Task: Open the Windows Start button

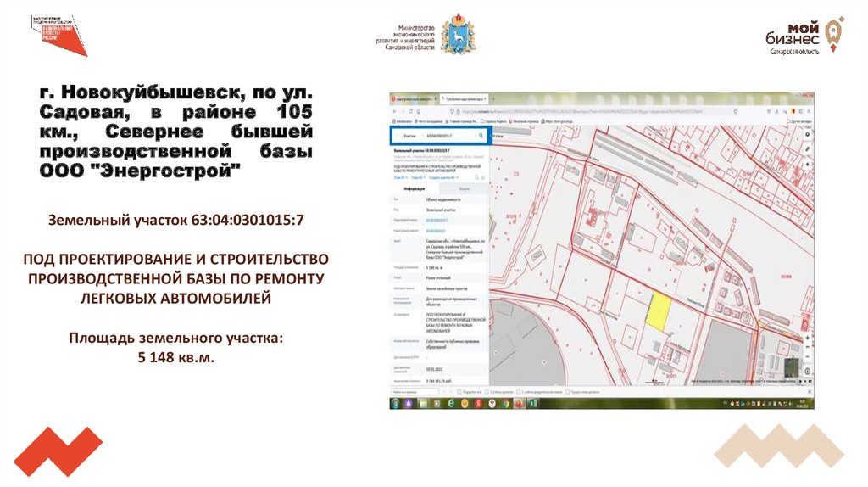Action: click(x=395, y=403)
